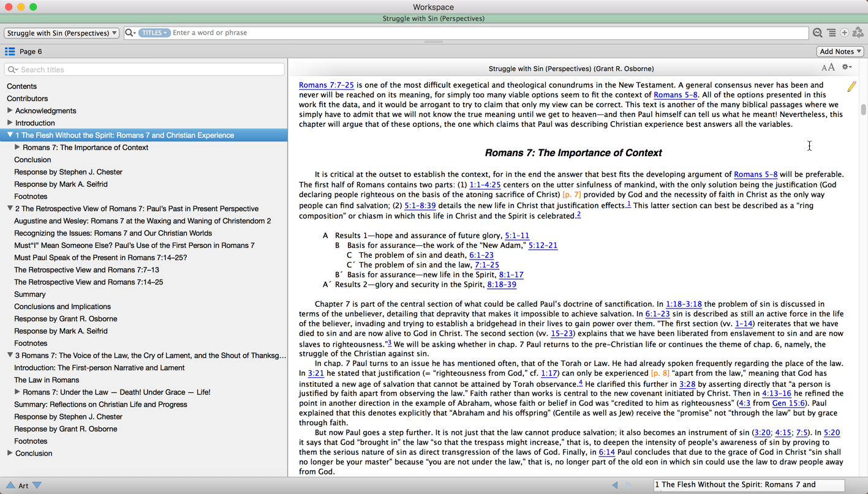This screenshot has height=494, width=868.
Task: Expand the Introduction section
Action: (10, 123)
